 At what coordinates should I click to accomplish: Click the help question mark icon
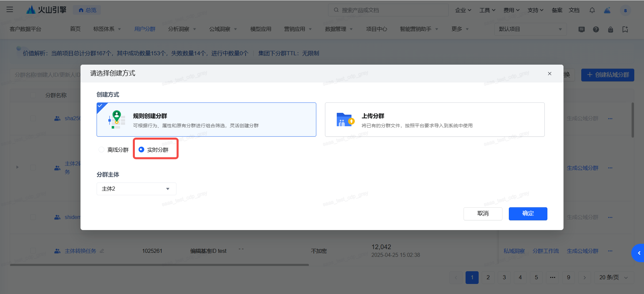(596, 29)
